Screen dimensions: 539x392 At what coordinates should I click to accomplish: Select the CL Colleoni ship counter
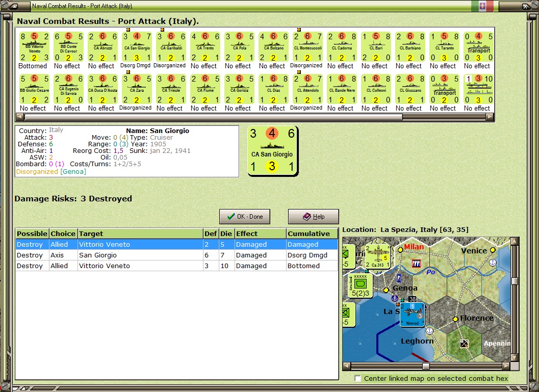pos(376,89)
